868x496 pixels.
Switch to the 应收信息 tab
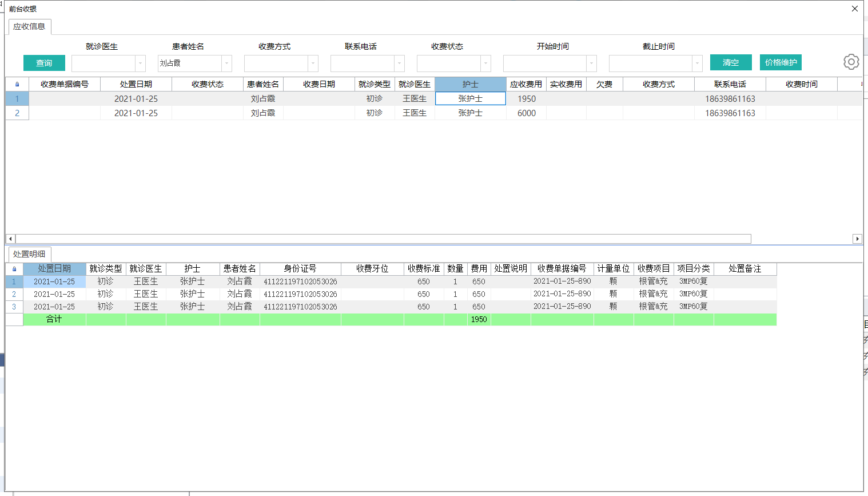[x=29, y=26]
